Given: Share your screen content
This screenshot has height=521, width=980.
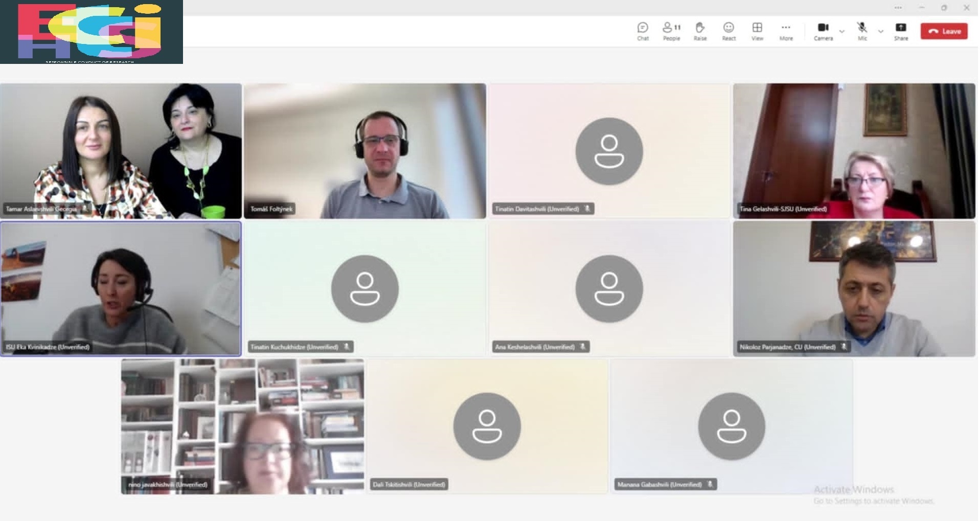Looking at the screenshot, I should tap(901, 31).
